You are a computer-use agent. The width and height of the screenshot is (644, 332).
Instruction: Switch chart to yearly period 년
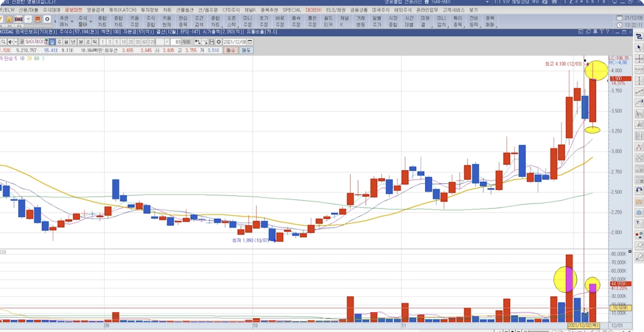pos(73,42)
